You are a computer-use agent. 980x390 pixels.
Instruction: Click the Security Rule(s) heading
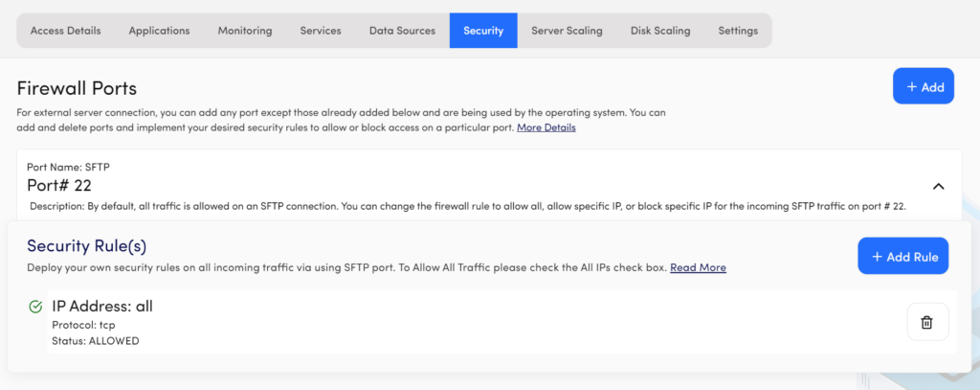point(87,246)
